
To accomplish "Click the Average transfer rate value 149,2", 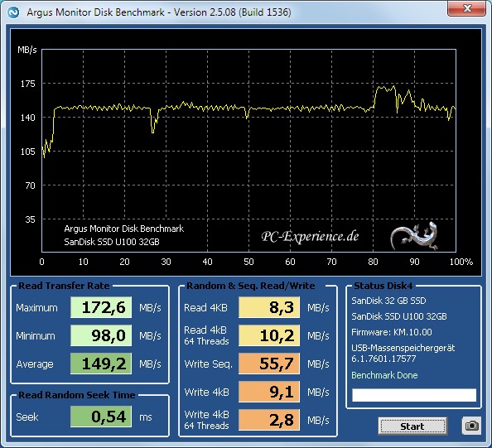I will point(101,364).
